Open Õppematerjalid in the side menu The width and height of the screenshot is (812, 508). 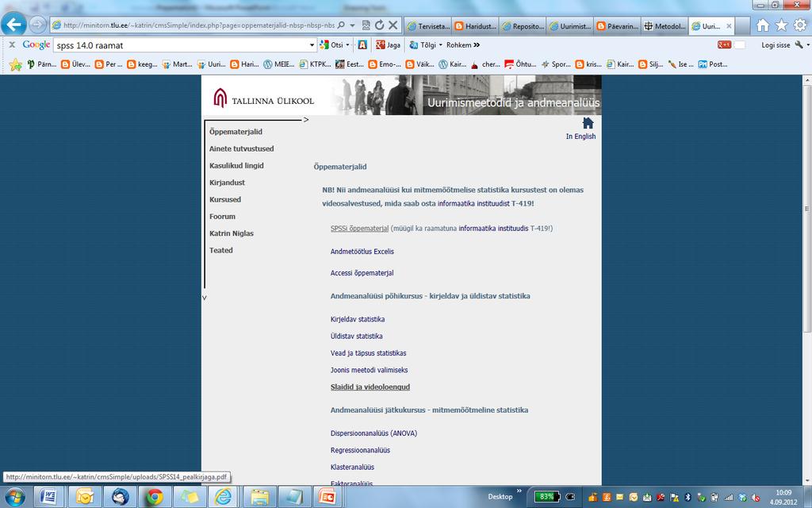(236, 132)
